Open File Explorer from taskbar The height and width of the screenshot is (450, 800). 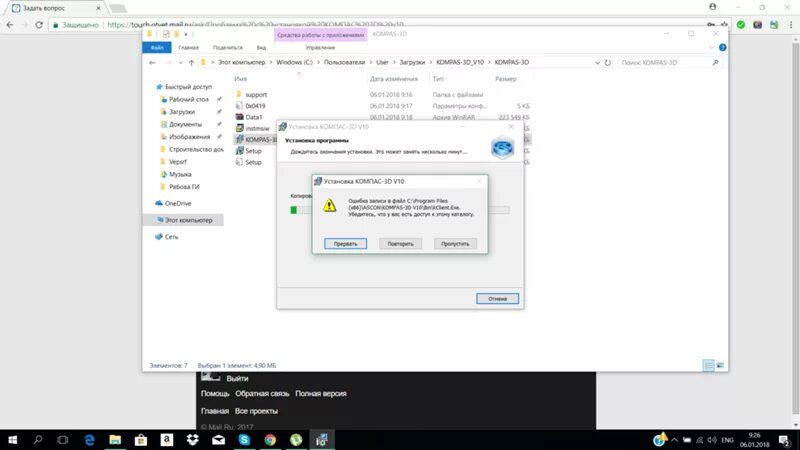tap(115, 440)
